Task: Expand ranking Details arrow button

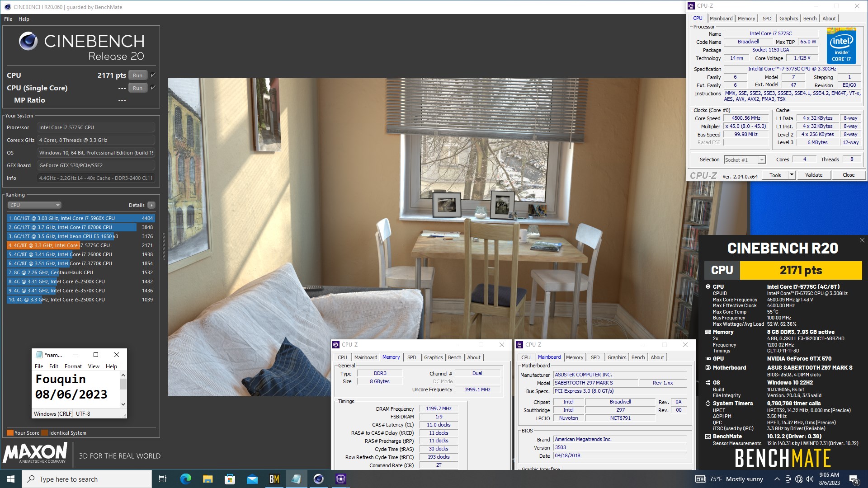Action: point(151,205)
